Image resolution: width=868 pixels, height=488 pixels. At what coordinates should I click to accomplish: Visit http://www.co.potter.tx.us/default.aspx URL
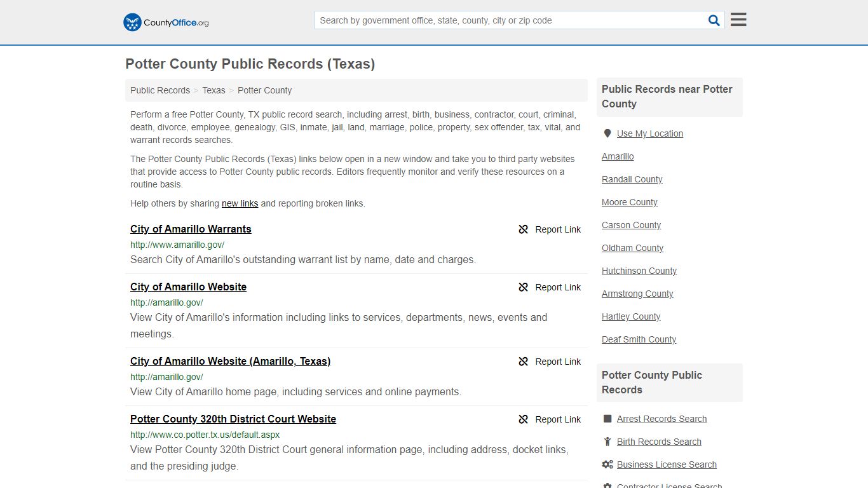205,435
